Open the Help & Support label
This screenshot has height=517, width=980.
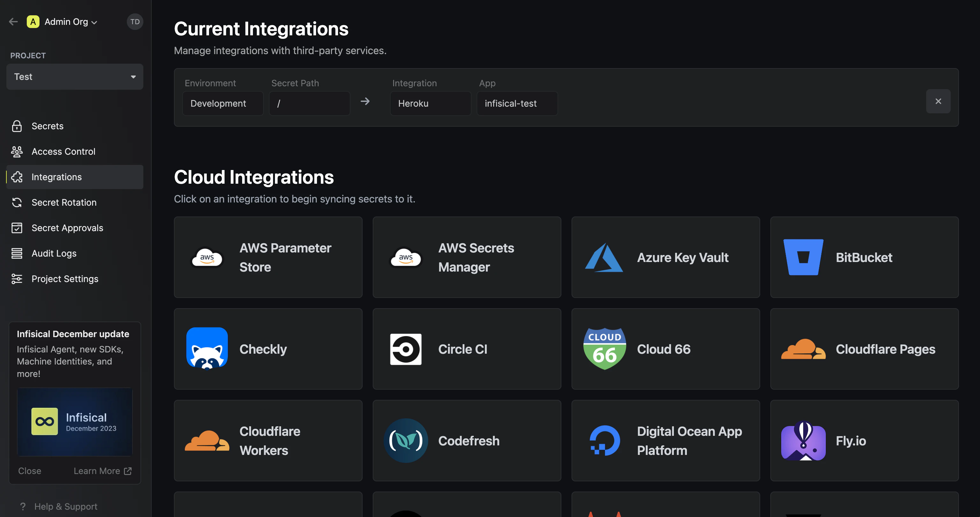click(66, 506)
